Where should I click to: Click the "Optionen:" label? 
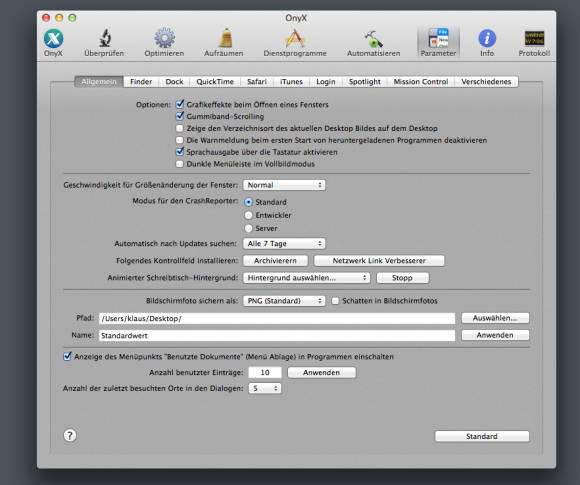pos(153,105)
